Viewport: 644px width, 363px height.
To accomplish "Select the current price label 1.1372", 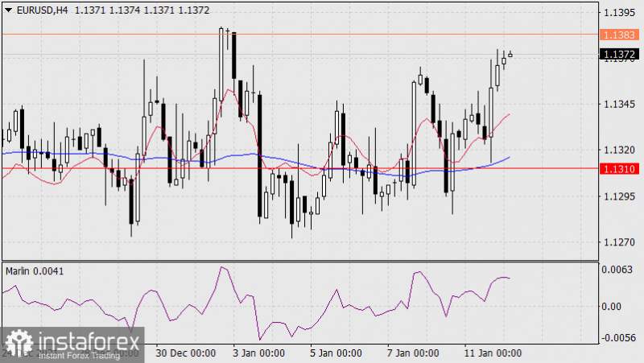I will point(619,54).
